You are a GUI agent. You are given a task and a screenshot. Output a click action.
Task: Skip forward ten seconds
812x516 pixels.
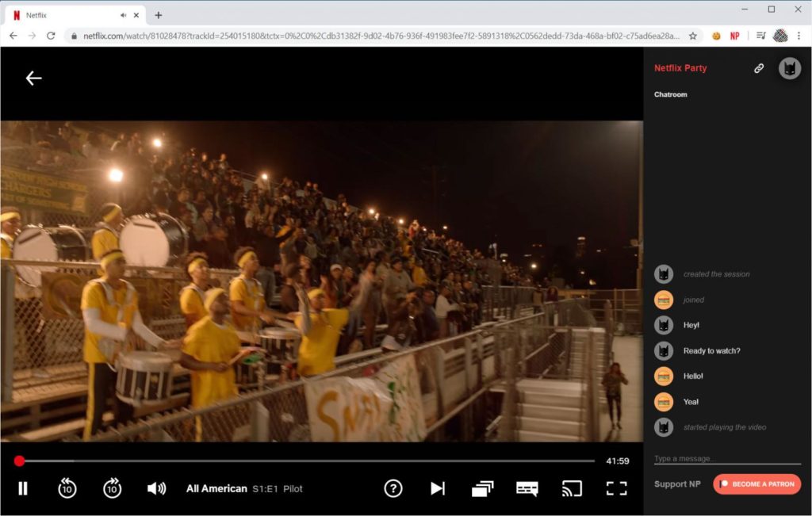pyautogui.click(x=112, y=488)
